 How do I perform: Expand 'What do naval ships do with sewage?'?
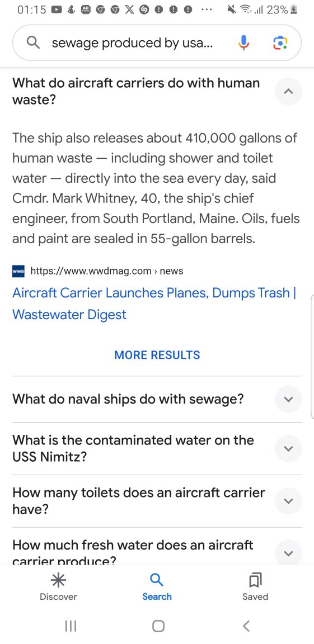pos(288,399)
